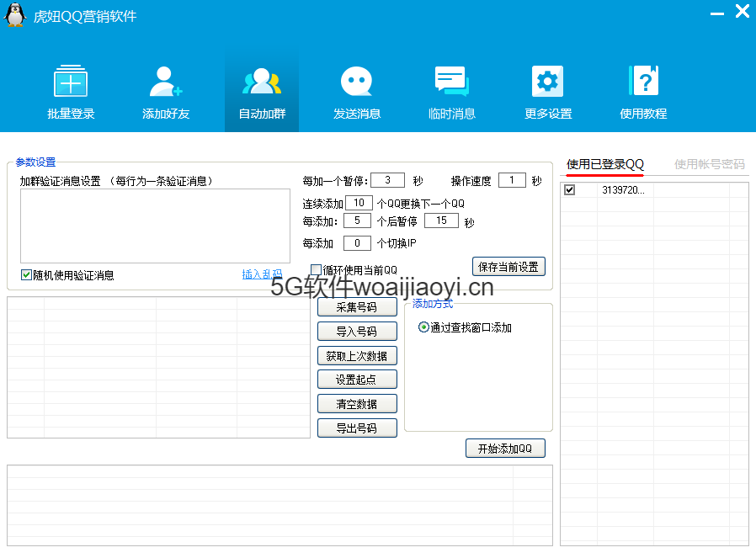Click 导入号码 button
Screen dimensions: 756x558
click(357, 331)
